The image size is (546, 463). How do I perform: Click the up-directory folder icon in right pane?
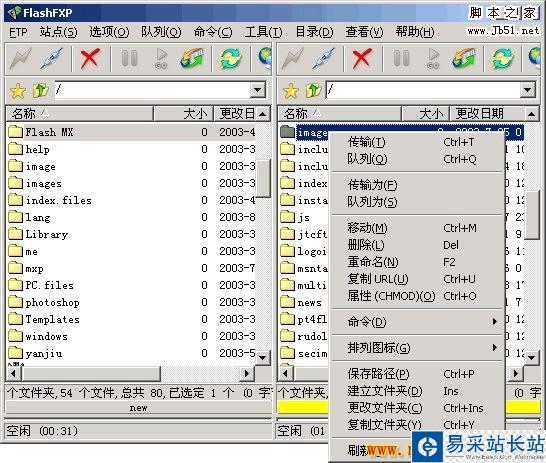pos(313,90)
